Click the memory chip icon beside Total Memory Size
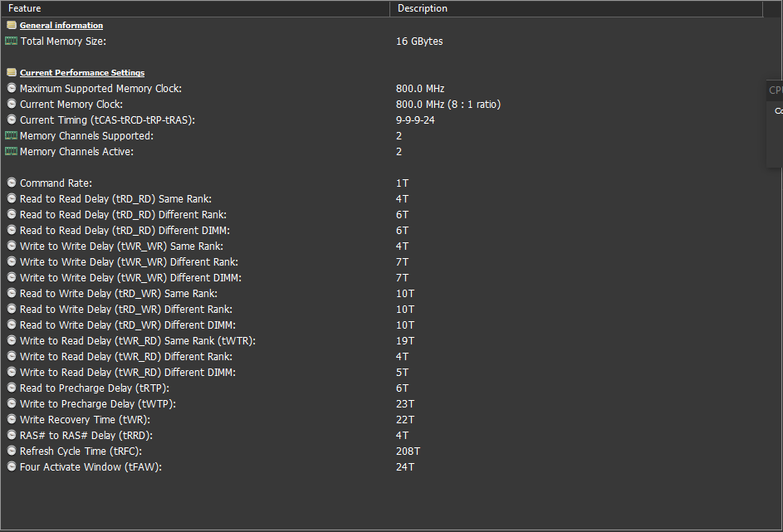The image size is (783, 532). (11, 41)
